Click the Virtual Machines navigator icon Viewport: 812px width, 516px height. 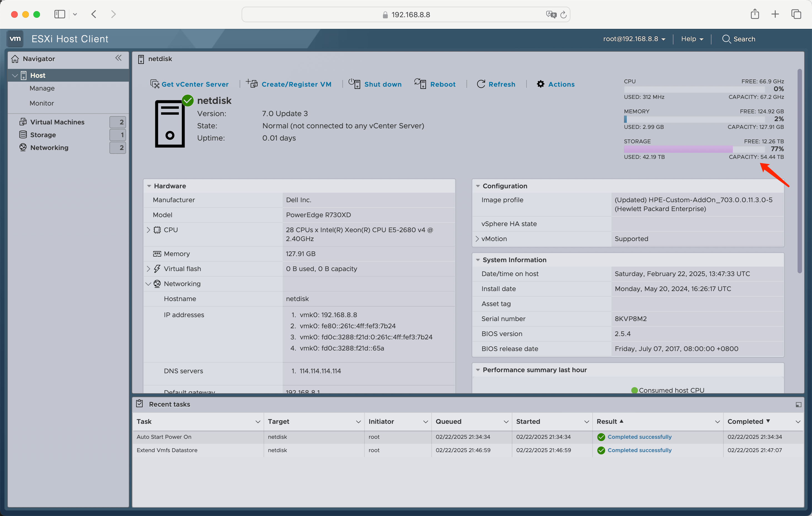(x=23, y=122)
